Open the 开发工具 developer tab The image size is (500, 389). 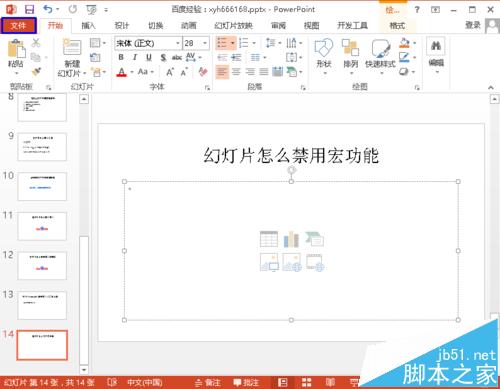[352, 26]
